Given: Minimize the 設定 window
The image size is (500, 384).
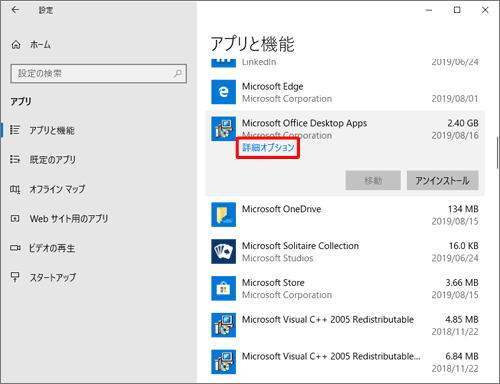Looking at the screenshot, I should click(429, 10).
